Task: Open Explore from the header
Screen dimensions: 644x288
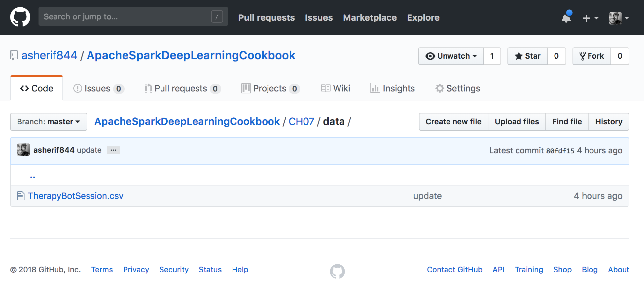Action: [423, 18]
